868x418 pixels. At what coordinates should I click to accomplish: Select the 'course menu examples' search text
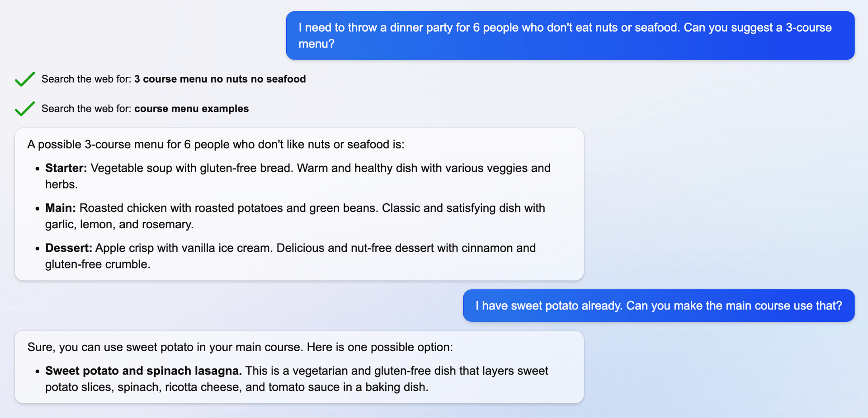(x=192, y=108)
